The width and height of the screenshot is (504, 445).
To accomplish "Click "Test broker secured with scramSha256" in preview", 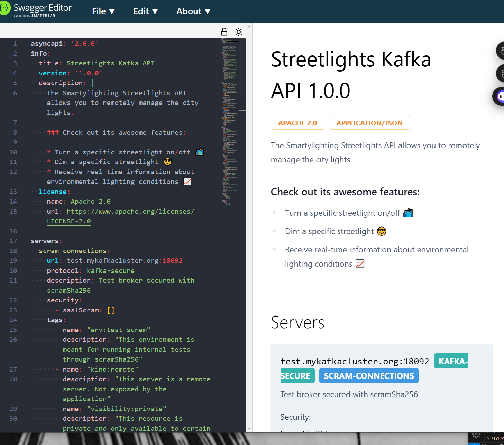I will 349,394.
